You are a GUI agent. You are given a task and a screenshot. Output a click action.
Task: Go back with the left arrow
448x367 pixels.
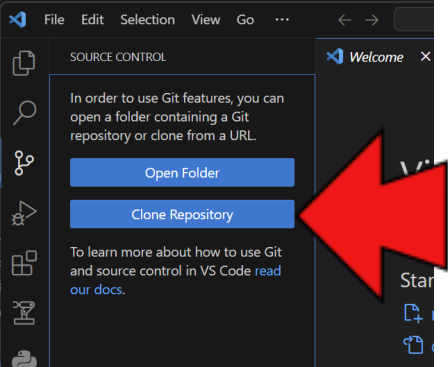coord(344,20)
